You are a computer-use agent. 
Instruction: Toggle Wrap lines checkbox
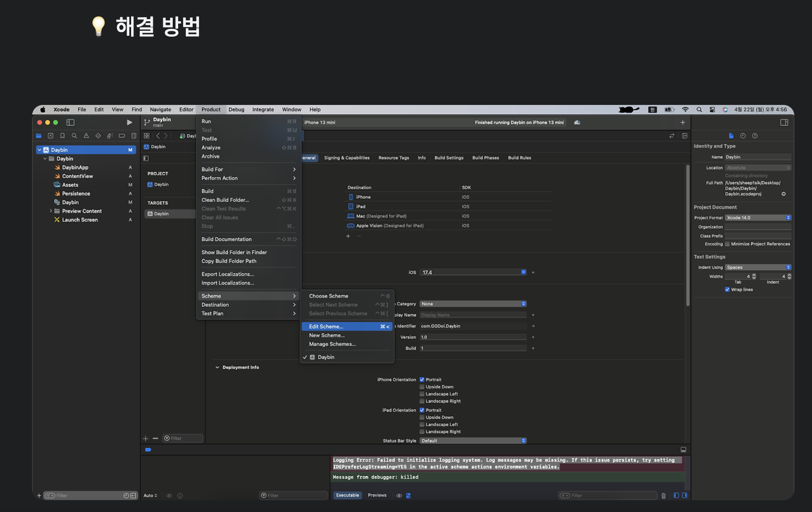(x=727, y=289)
